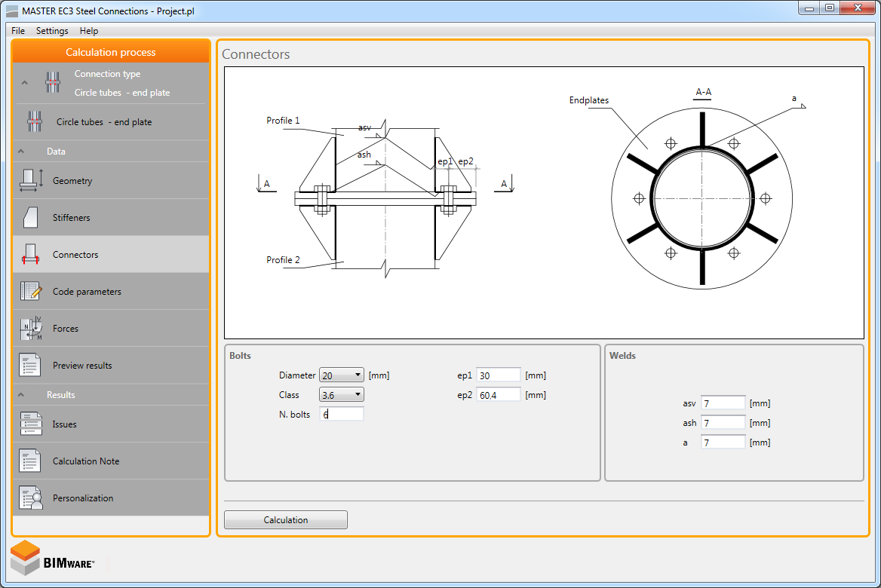This screenshot has height=588, width=881.
Task: Collapse the Data section
Action: coord(21,152)
